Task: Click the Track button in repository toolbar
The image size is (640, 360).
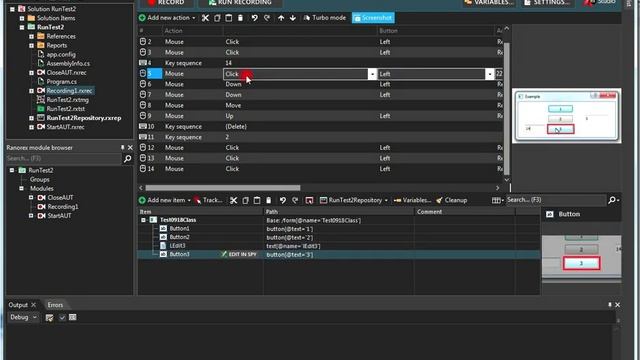Action: coord(208,200)
